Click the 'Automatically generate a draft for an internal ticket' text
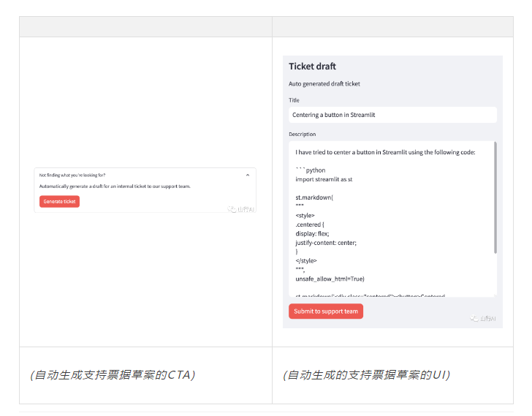 (115, 186)
